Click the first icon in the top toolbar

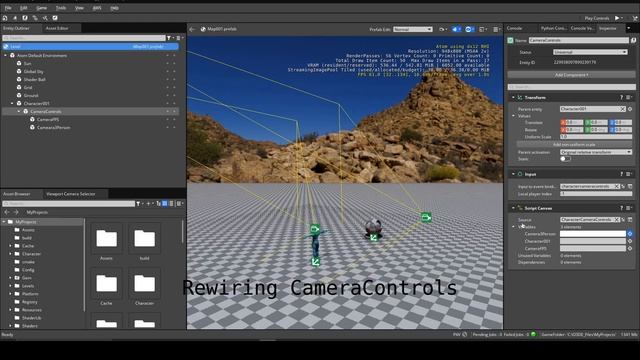click(x=5, y=18)
